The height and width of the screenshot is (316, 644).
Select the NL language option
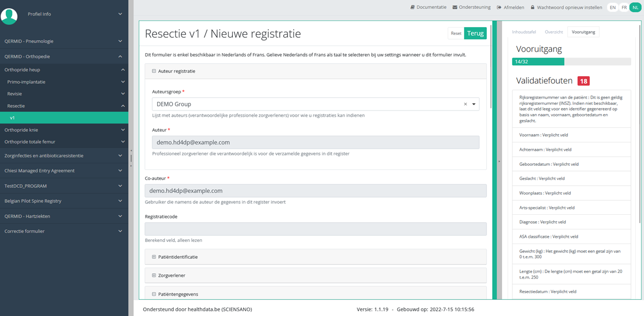635,7
